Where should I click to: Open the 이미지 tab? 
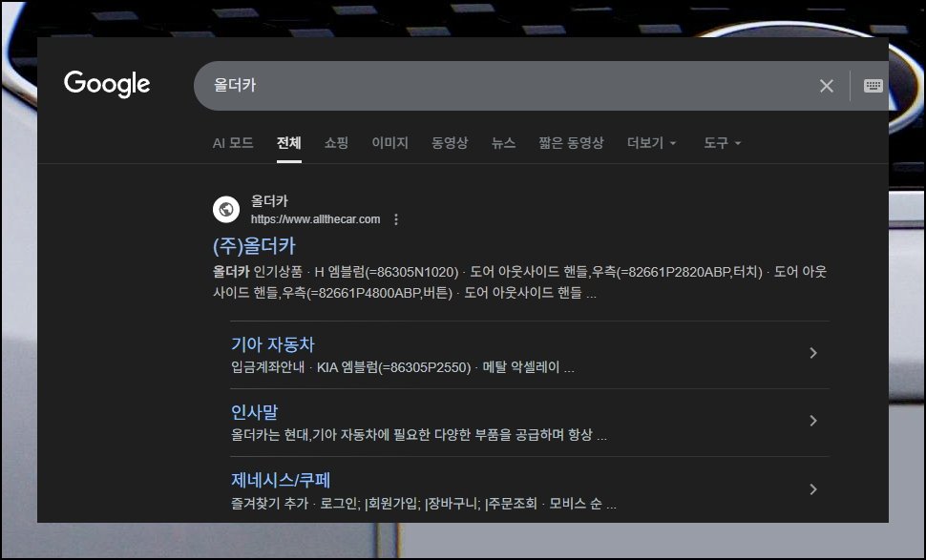[389, 143]
